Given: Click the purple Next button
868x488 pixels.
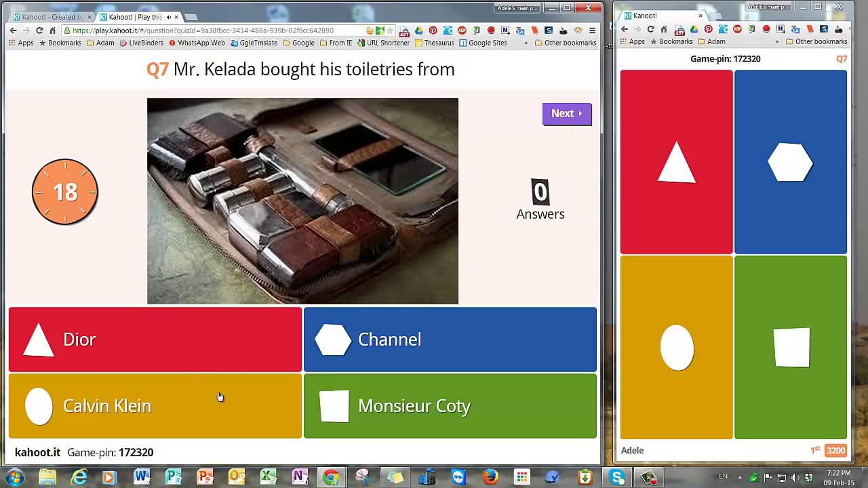Looking at the screenshot, I should click(567, 114).
